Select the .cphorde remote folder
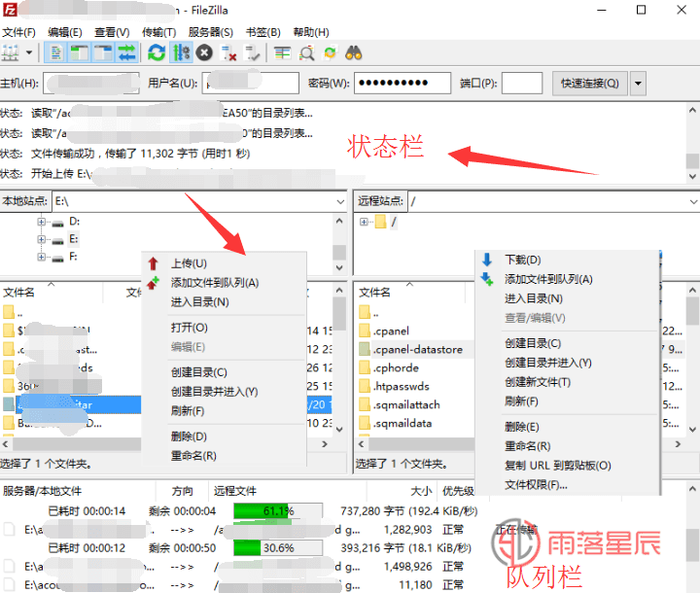 pos(396,367)
